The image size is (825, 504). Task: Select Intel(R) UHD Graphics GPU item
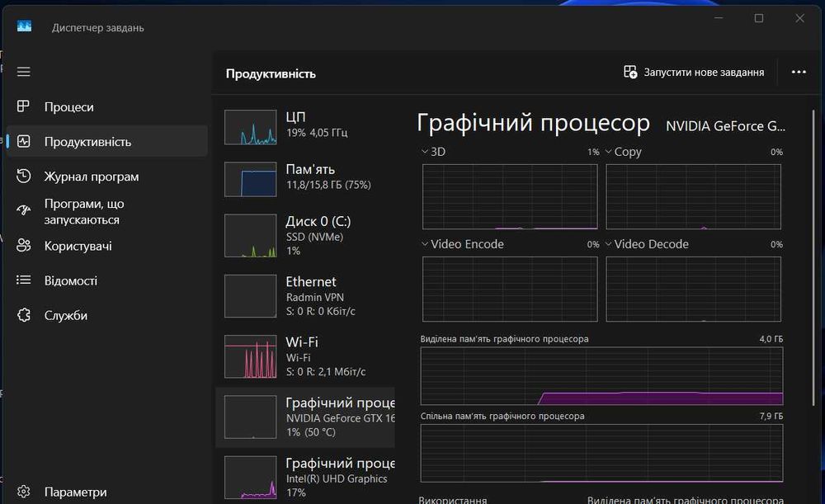coord(305,477)
